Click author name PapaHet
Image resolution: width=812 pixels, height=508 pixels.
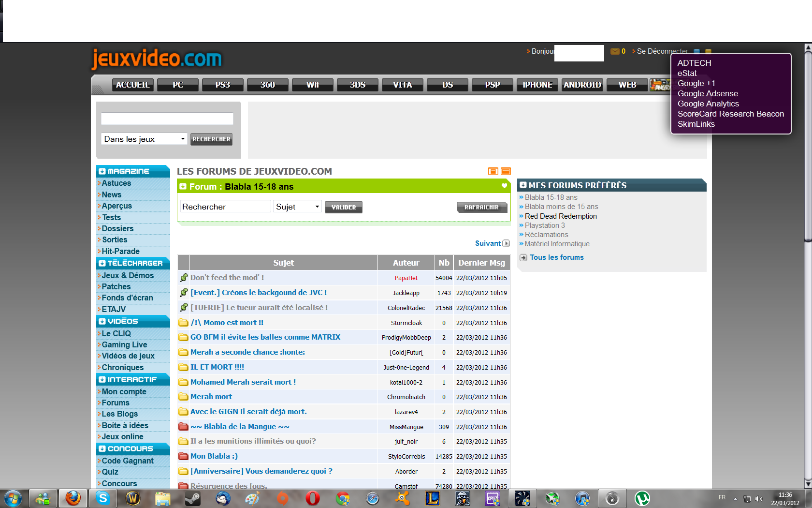(x=406, y=278)
